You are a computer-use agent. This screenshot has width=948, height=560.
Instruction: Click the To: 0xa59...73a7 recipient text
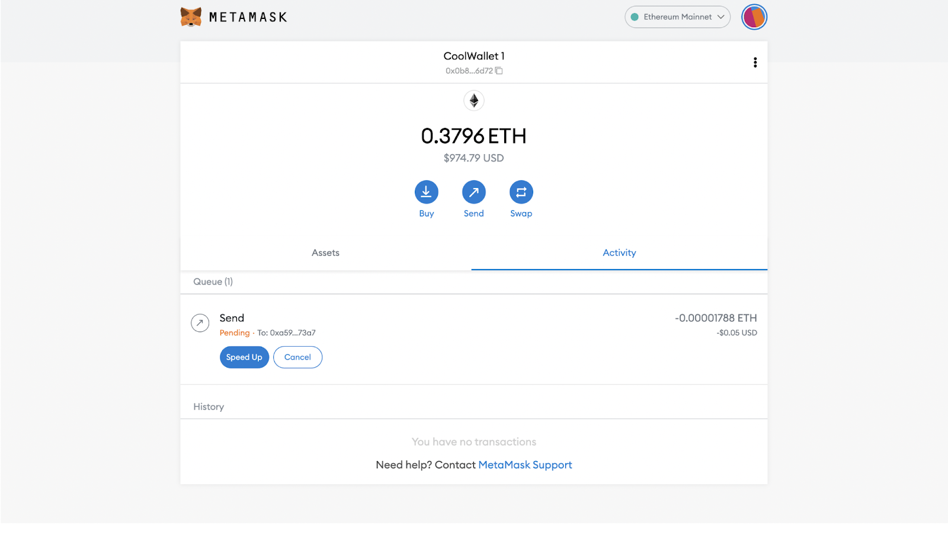286,333
